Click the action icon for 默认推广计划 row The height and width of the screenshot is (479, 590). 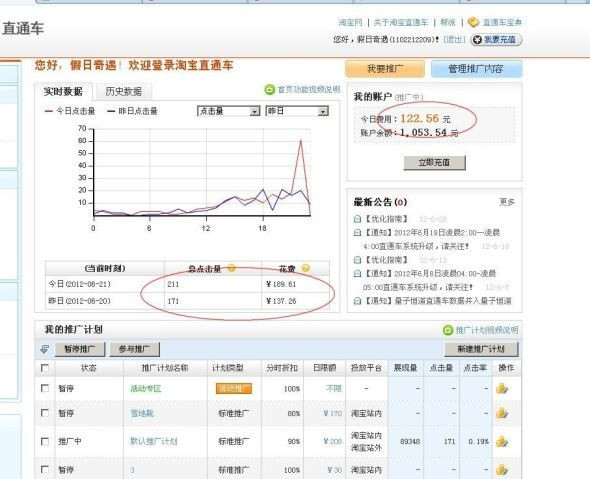click(x=502, y=441)
